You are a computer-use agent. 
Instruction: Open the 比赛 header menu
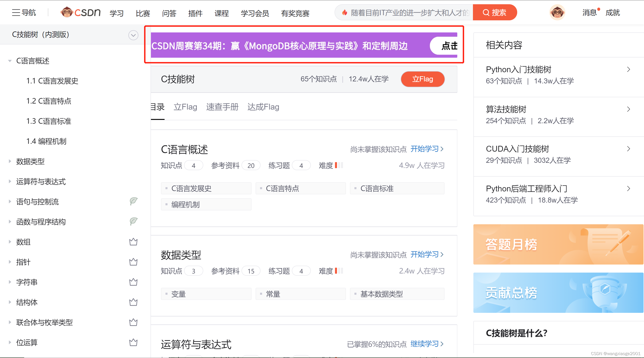pyautogui.click(x=143, y=13)
